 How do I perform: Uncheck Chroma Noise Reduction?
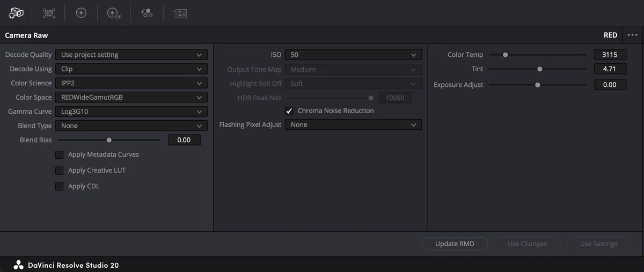(x=289, y=111)
